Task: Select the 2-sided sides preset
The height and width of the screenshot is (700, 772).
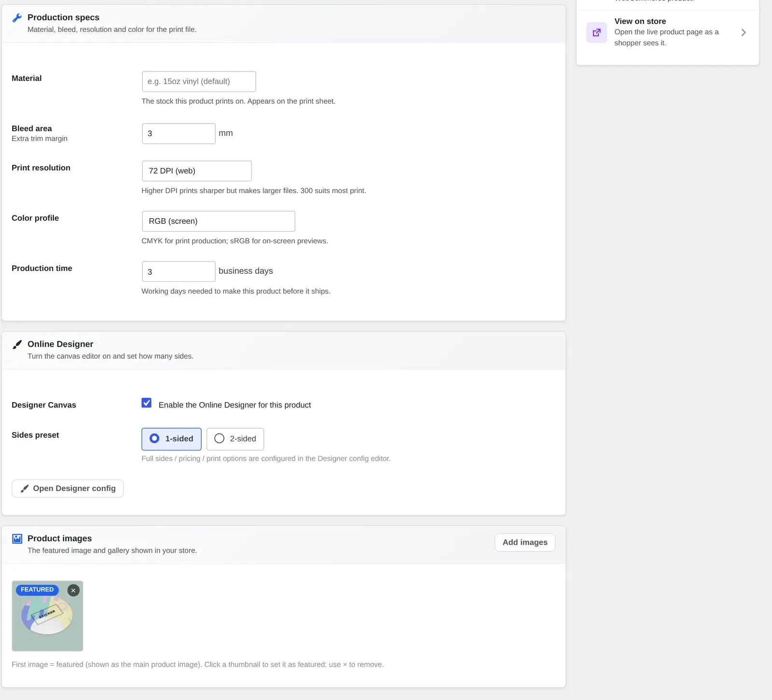Action: tap(235, 439)
